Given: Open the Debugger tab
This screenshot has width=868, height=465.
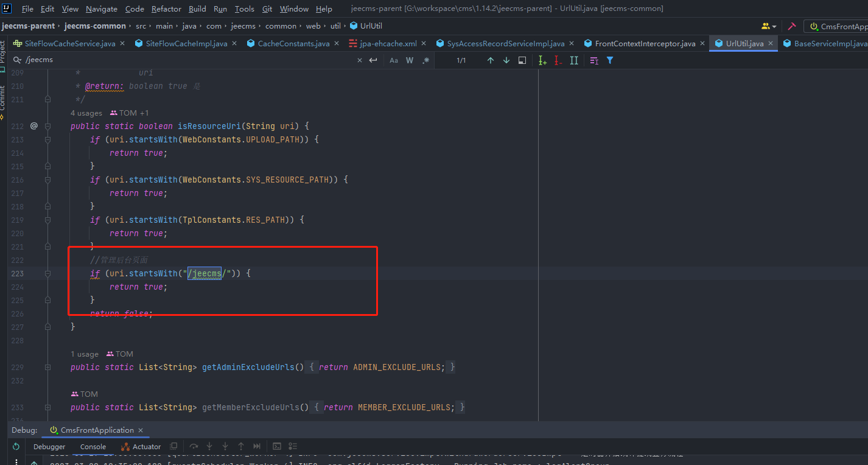Looking at the screenshot, I should click(49, 447).
